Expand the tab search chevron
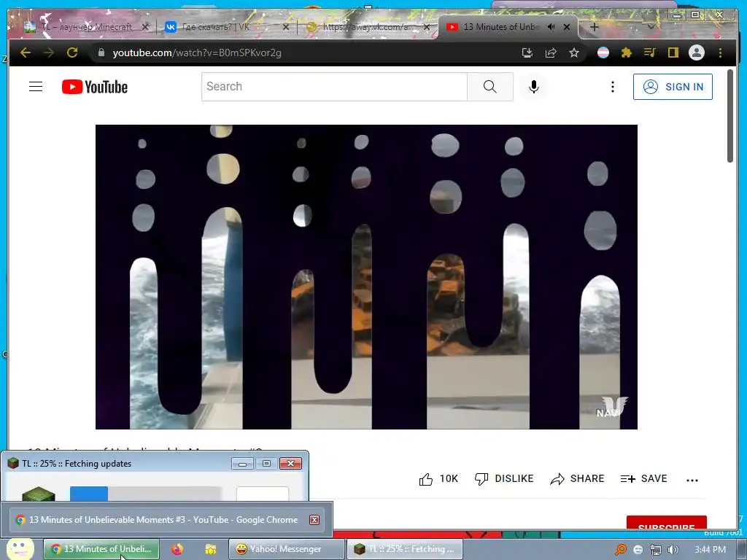 pyautogui.click(x=651, y=27)
